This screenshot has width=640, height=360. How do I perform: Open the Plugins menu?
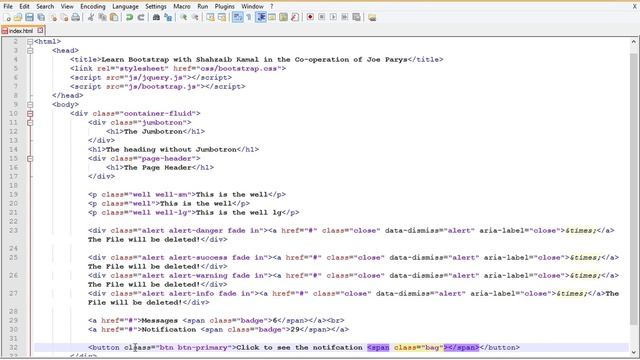pyautogui.click(x=224, y=7)
